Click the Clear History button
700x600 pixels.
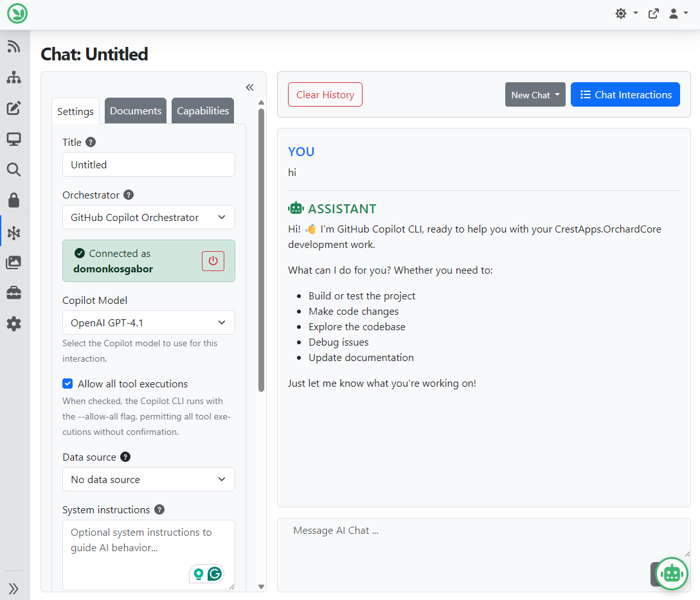click(x=325, y=94)
